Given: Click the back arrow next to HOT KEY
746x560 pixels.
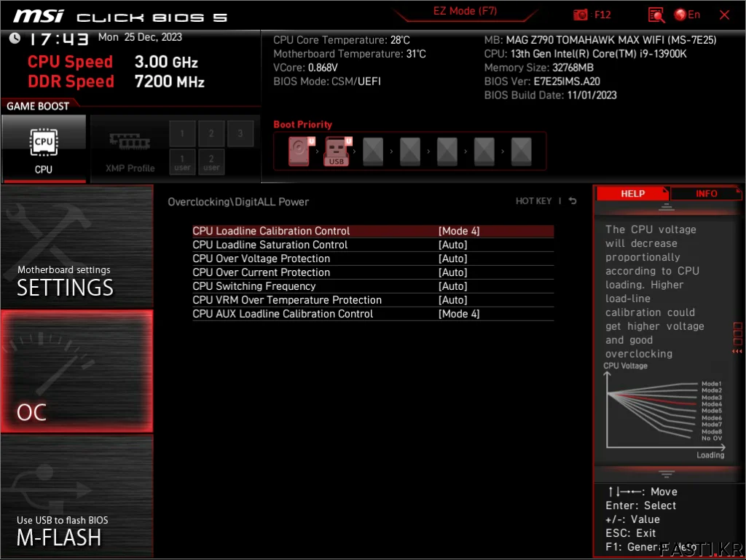Looking at the screenshot, I should [x=573, y=201].
